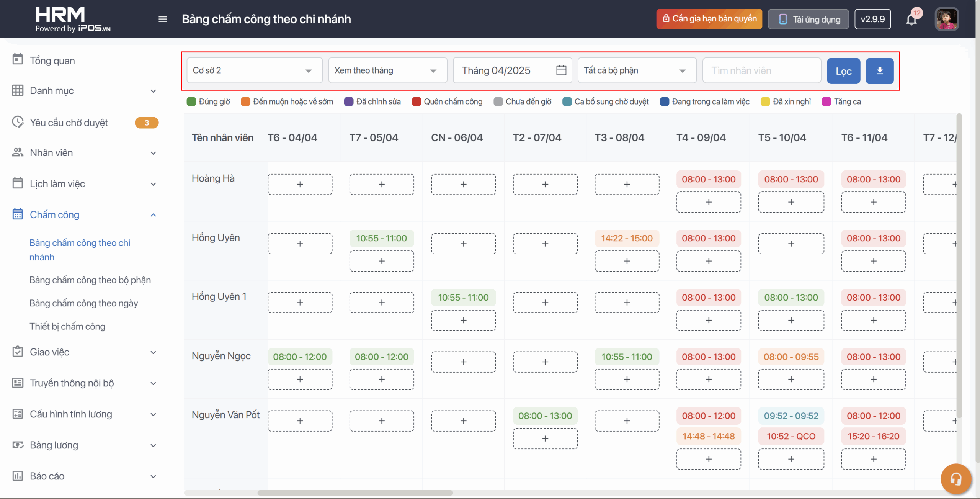Image resolution: width=980 pixels, height=499 pixels.
Task: Open the notifications bell
Action: point(911,19)
